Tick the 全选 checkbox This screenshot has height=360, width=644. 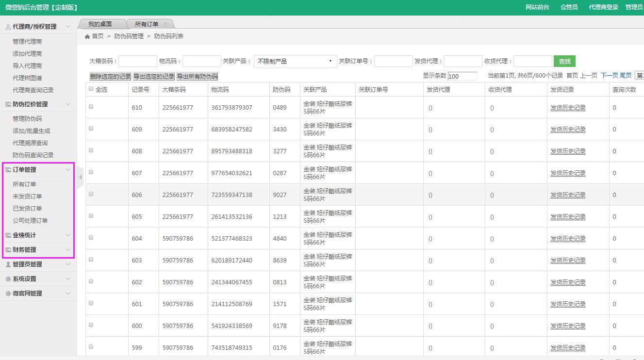(x=91, y=89)
